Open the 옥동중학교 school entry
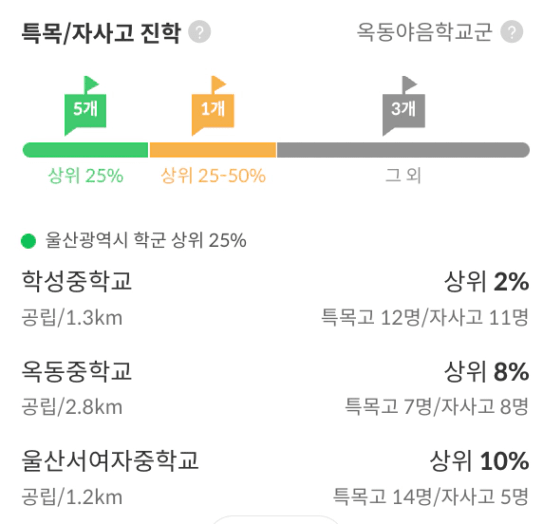Image resolution: width=543 pixels, height=524 pixels. tap(275, 389)
